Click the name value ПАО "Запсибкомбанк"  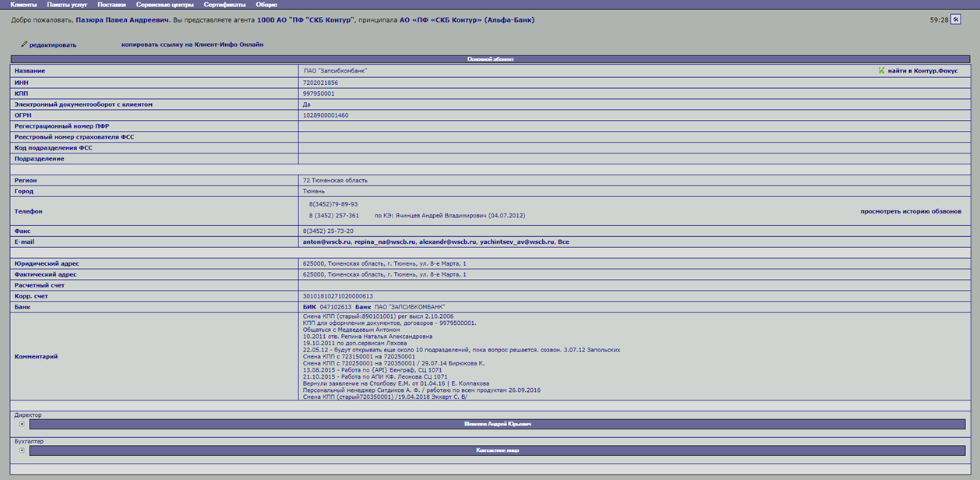(x=335, y=71)
